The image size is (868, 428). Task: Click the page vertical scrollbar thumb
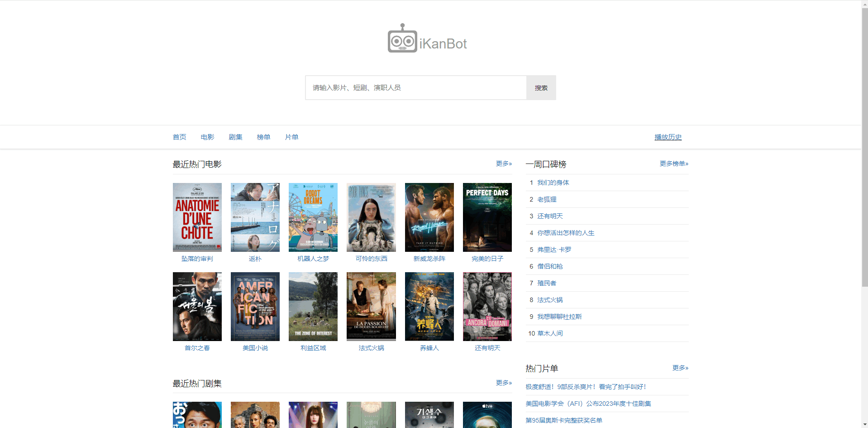(x=864, y=147)
